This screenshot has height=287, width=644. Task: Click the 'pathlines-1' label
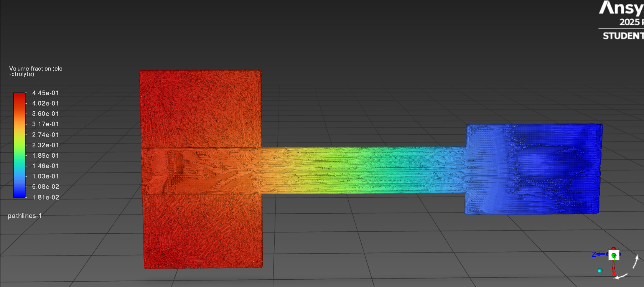click(25, 216)
